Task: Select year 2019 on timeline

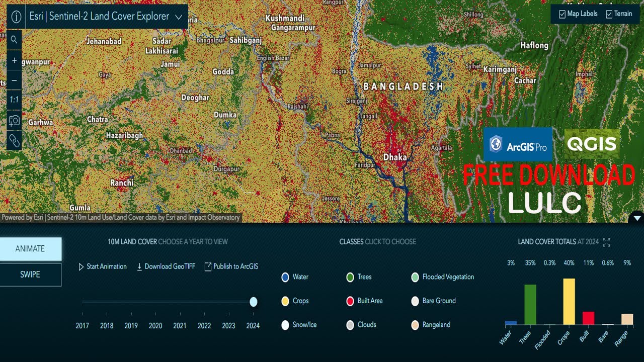Action: (x=131, y=326)
